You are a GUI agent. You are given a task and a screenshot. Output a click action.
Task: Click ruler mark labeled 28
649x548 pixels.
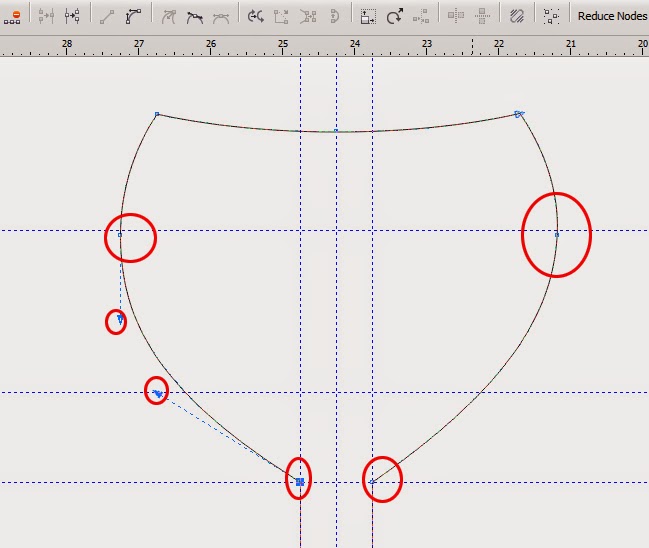67,44
